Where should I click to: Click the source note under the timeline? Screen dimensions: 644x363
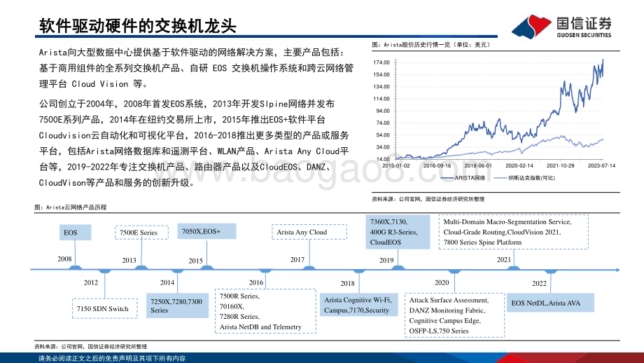[x=90, y=347]
